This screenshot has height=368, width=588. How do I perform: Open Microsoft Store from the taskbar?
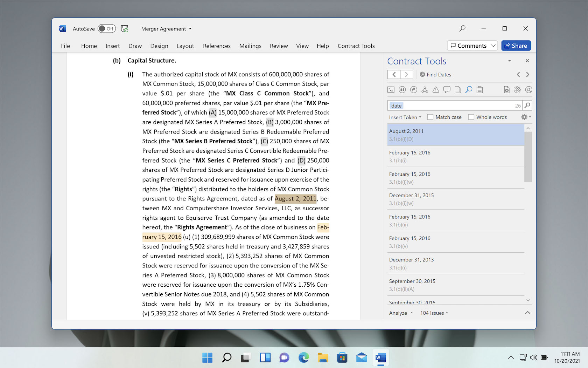coord(342,357)
